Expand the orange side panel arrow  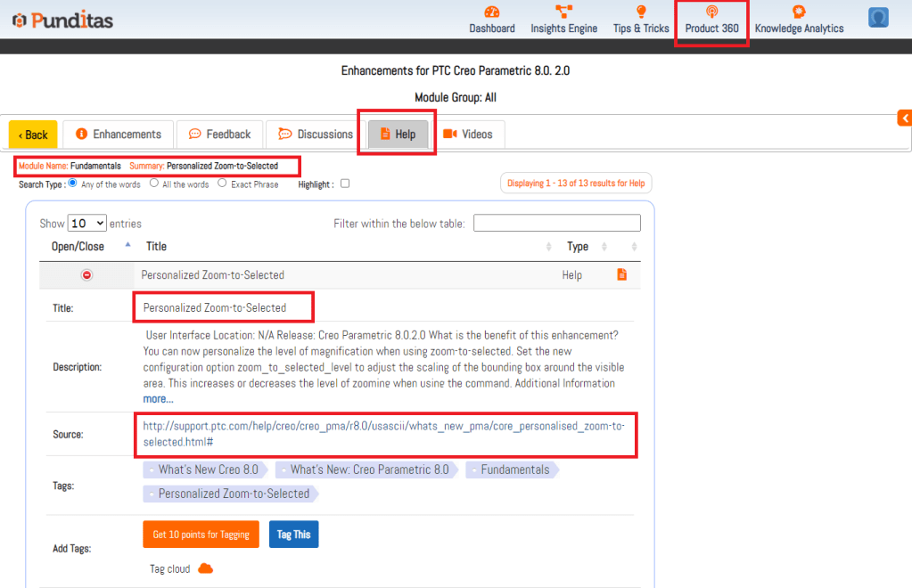pos(905,118)
